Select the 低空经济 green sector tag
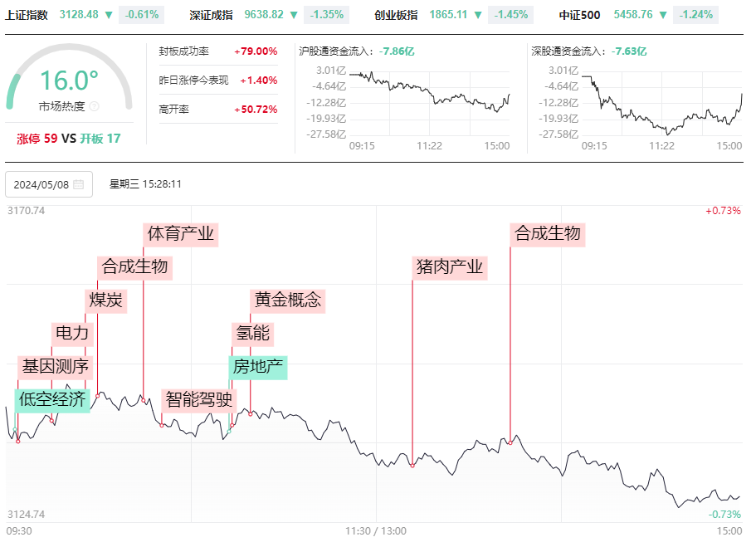 [52, 400]
